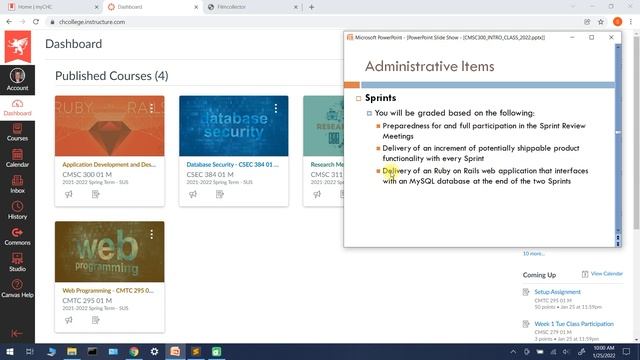Open assignments icon for CMSC 300 card
Screen dimensions: 640x360
pos(96,194)
